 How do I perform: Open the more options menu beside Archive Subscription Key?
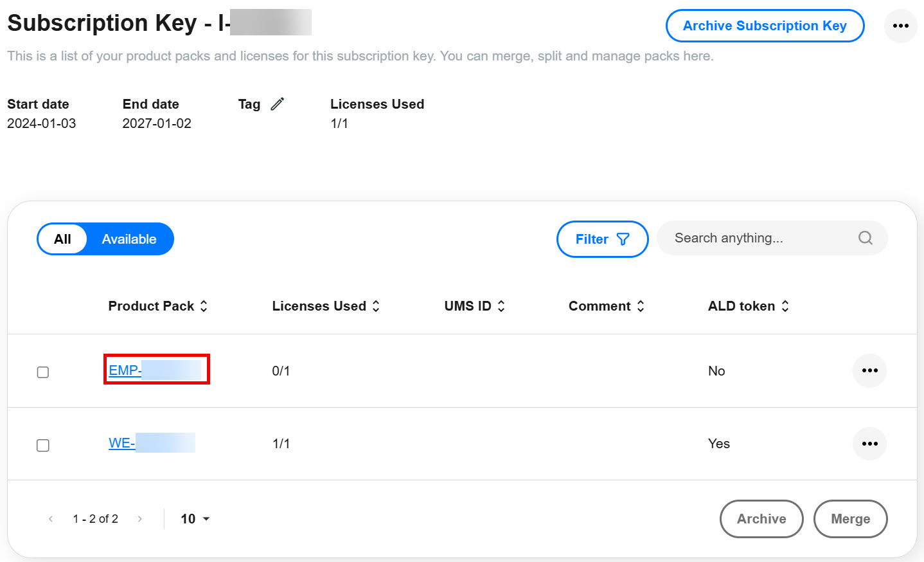click(900, 26)
